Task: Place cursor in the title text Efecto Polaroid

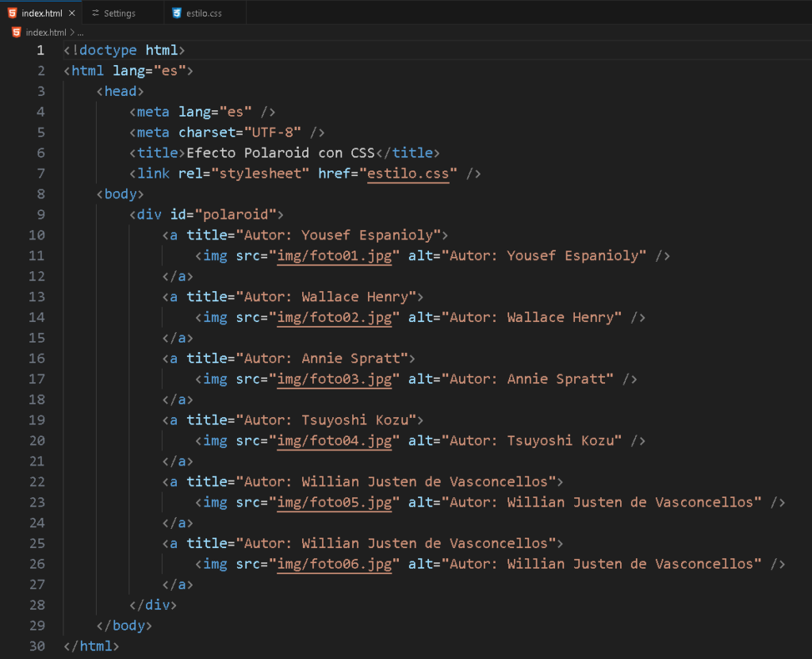Action: click(x=247, y=153)
